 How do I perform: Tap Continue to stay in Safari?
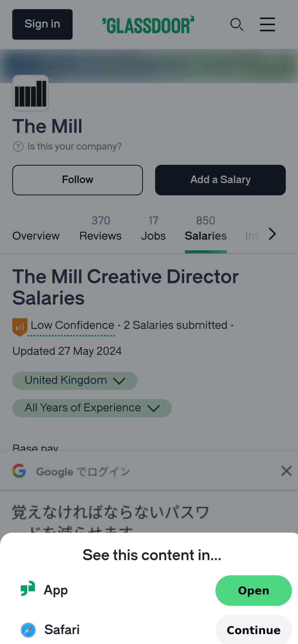tap(253, 630)
